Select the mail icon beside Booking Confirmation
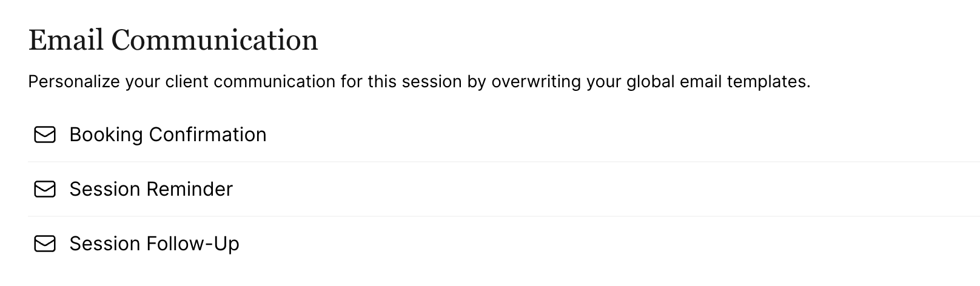 pos(45,135)
